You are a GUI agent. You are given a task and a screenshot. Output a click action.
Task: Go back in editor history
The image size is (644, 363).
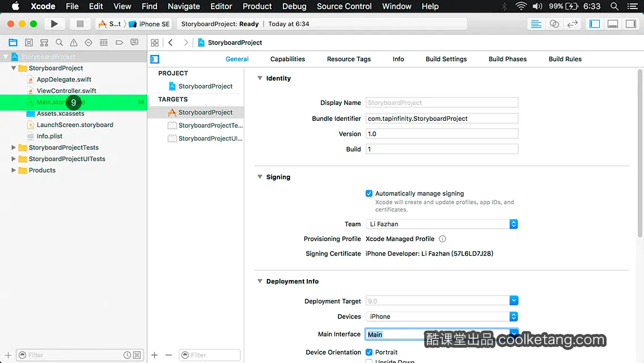[x=171, y=43]
